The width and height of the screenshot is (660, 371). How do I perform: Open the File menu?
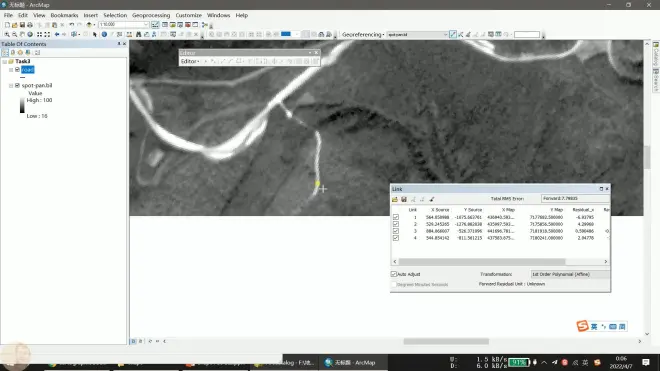tap(8, 15)
